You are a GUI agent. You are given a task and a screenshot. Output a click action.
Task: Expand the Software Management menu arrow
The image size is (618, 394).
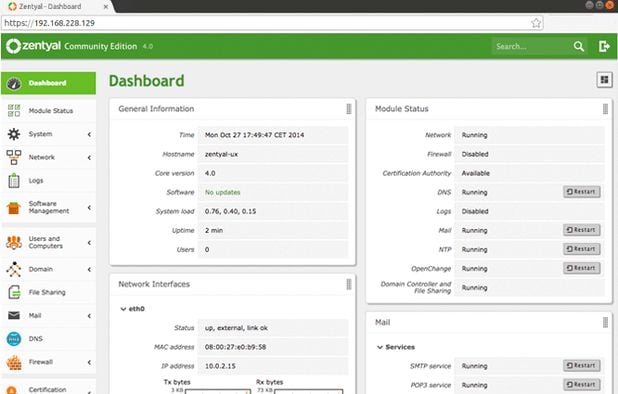89,208
